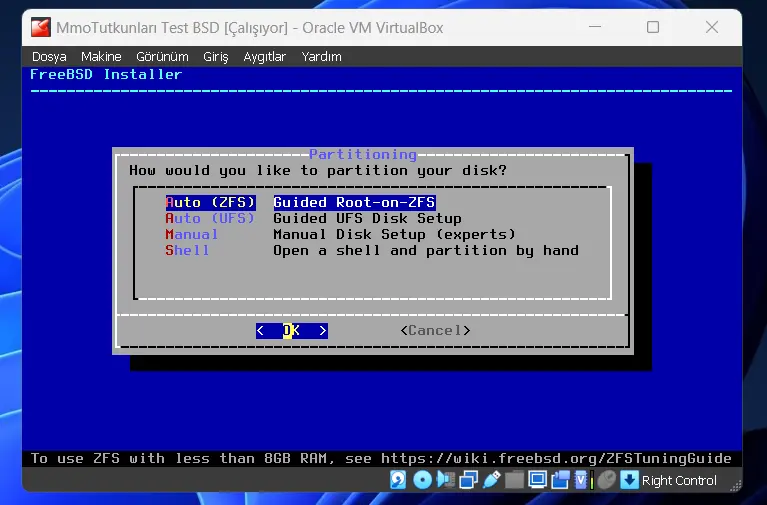Click the VirtualBox window title icon

click(x=41, y=27)
